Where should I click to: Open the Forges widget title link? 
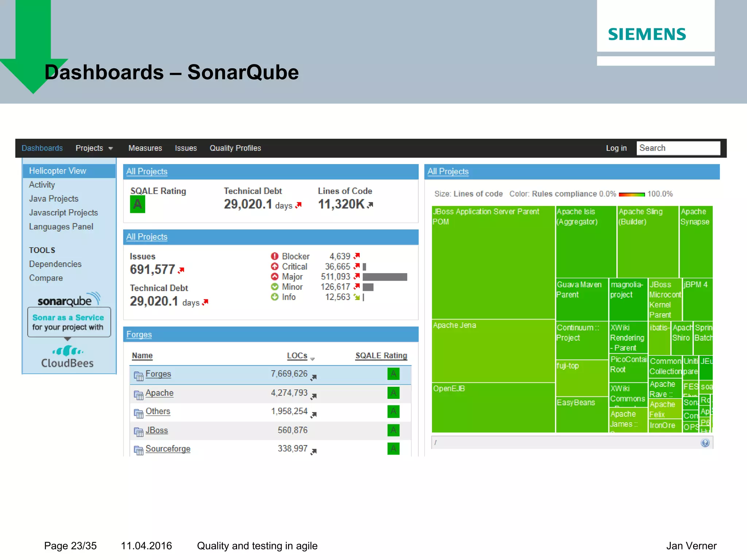pos(139,334)
